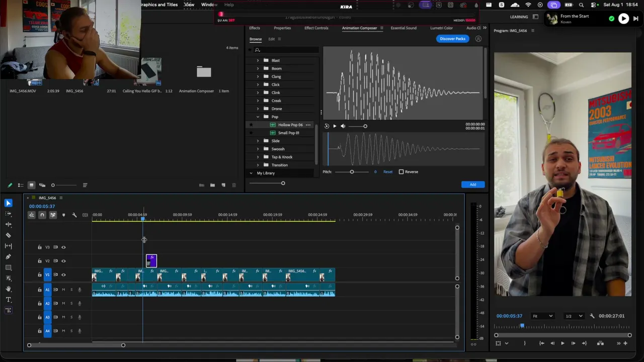Activate the Hand tool
This screenshot has width=644, height=362.
9,289
